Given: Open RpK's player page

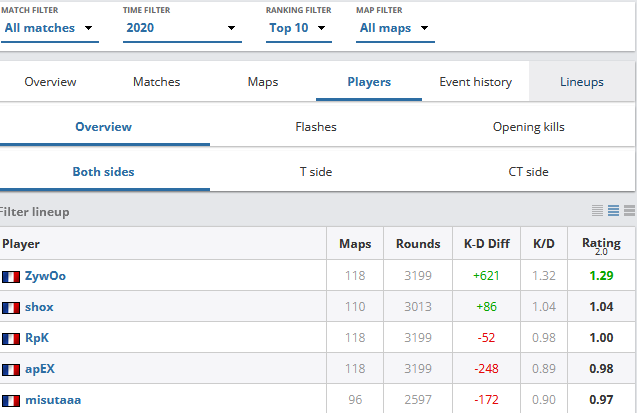Looking at the screenshot, I should [37, 337].
